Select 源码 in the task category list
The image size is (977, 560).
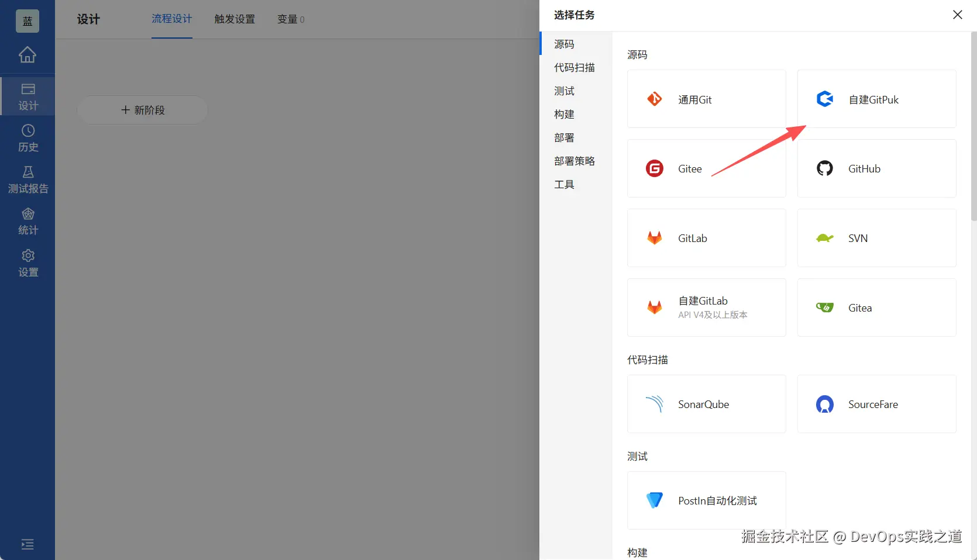click(564, 44)
